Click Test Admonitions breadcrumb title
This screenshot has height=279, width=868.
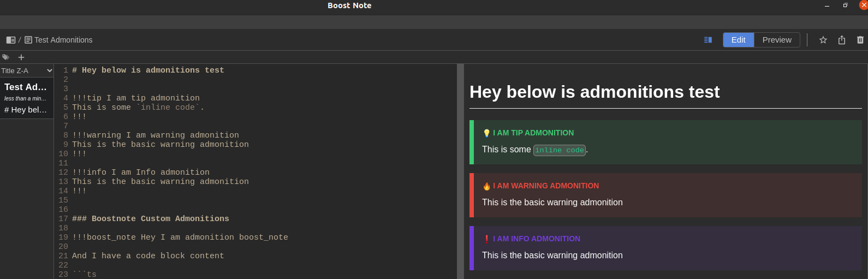(x=63, y=40)
